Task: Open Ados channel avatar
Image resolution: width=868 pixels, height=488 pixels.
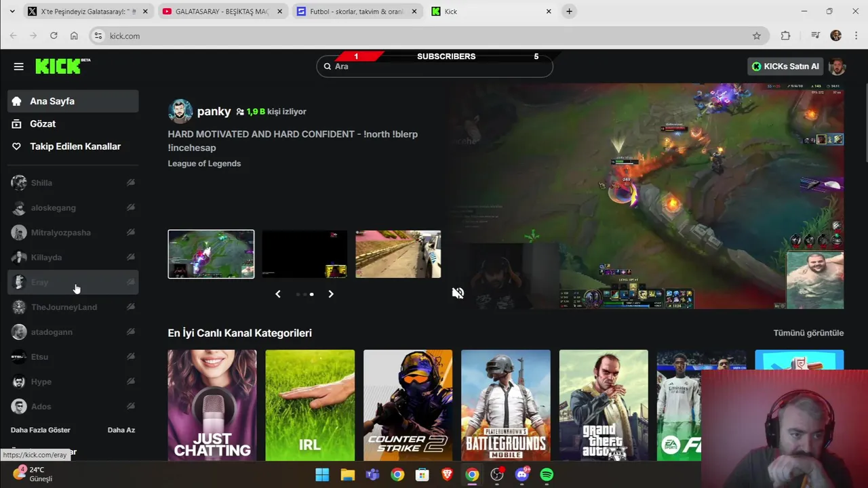Action: (x=19, y=406)
